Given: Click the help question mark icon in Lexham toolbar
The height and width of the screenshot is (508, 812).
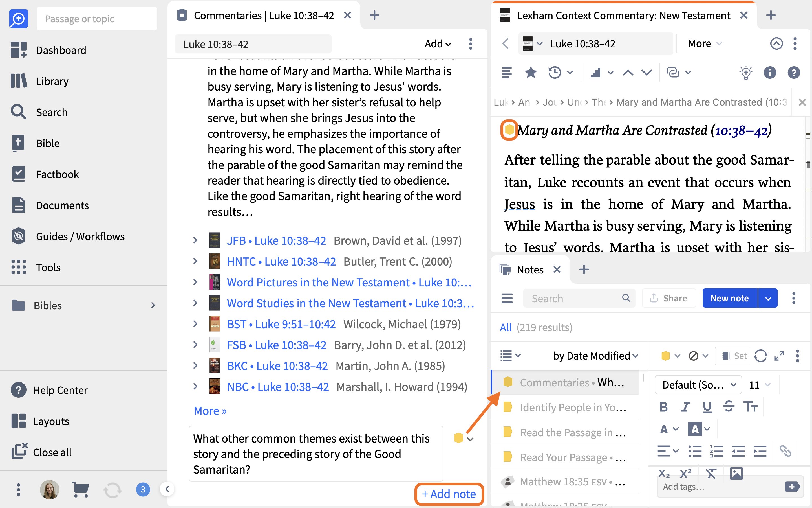Looking at the screenshot, I should point(794,72).
